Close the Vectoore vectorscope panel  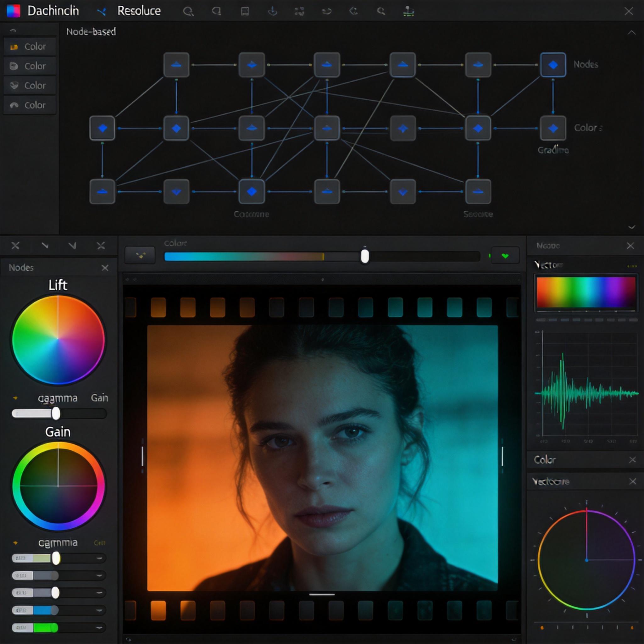633,481
